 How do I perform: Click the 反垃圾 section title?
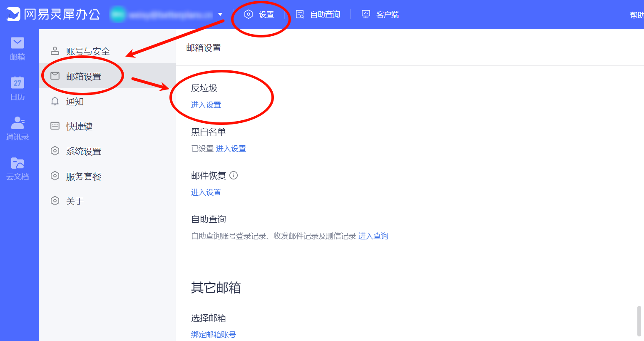(x=204, y=88)
